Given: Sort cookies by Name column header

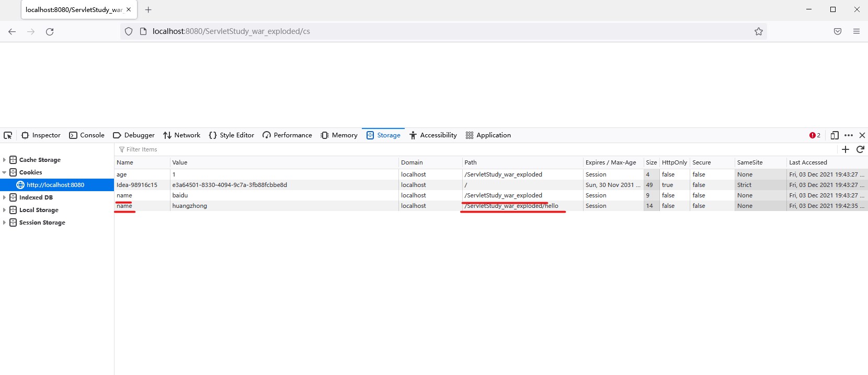Looking at the screenshot, I should [142, 162].
